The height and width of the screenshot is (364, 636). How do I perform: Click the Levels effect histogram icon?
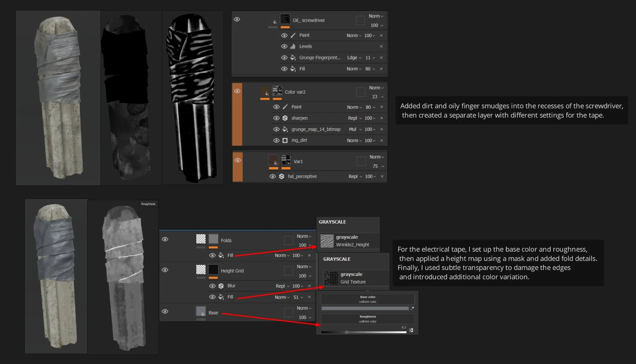293,47
